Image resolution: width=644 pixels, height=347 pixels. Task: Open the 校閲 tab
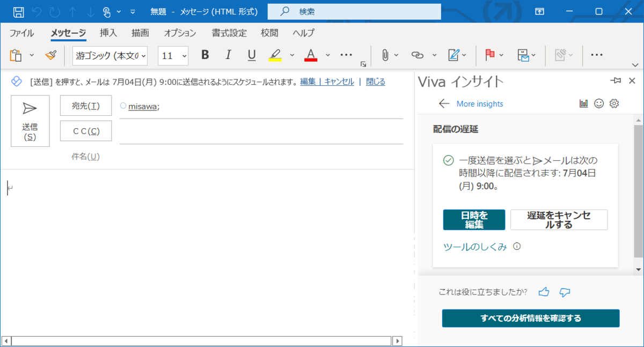pos(269,33)
